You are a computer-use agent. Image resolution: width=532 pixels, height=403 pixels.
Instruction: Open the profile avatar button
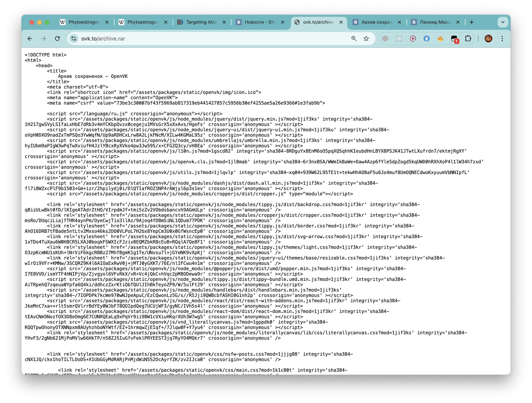488,39
